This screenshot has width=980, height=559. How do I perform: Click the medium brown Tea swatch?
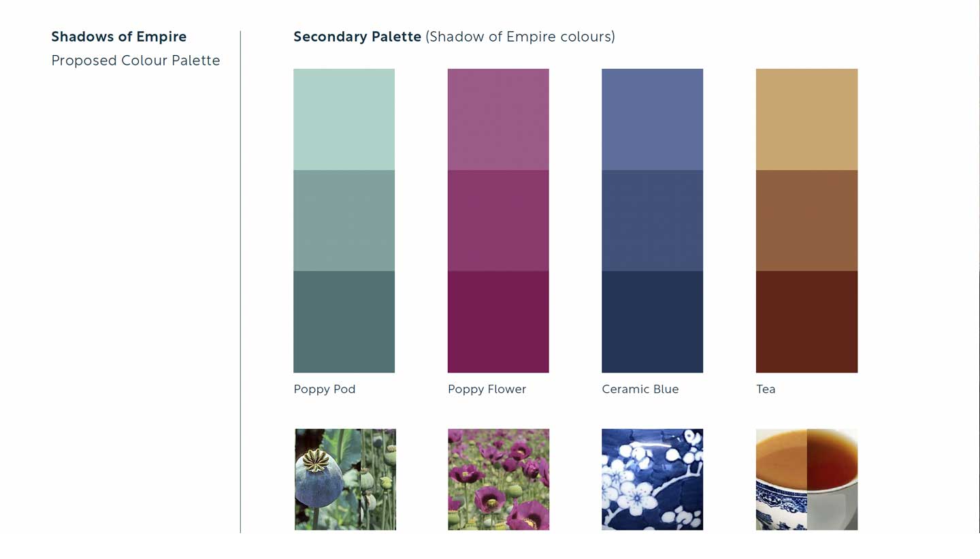(806, 221)
